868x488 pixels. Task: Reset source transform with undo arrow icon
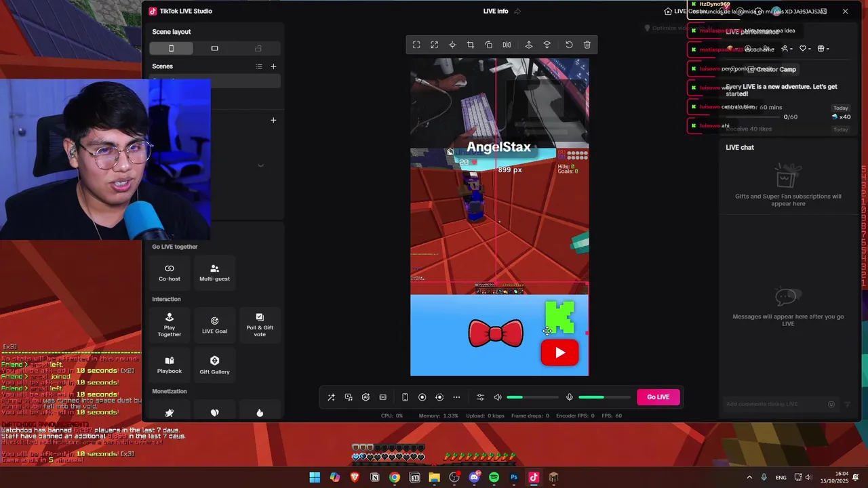(x=569, y=45)
